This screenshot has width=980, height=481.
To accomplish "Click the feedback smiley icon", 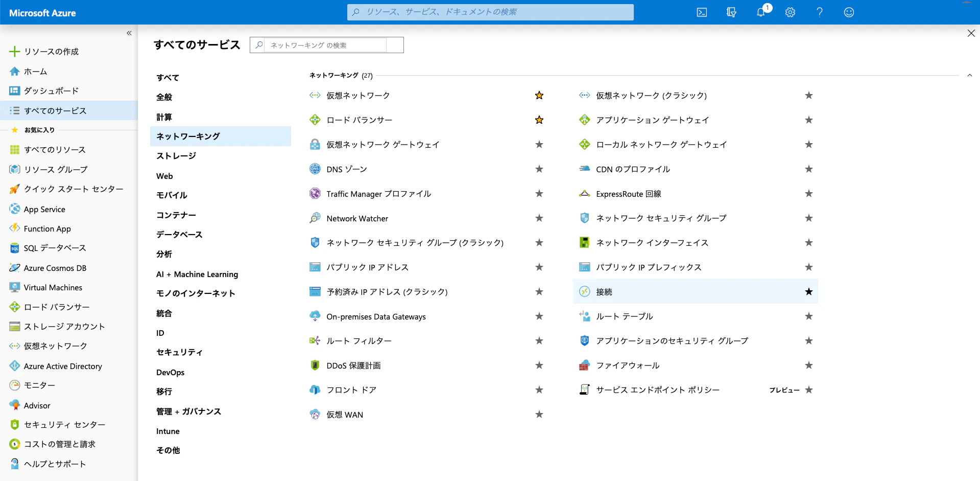I will (849, 12).
